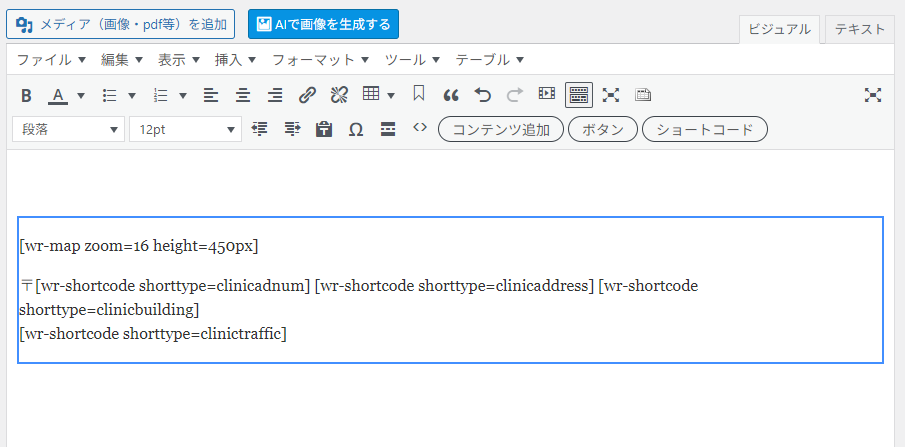Expand the table insert dropdown arrow
The image size is (905, 447).
(x=391, y=95)
